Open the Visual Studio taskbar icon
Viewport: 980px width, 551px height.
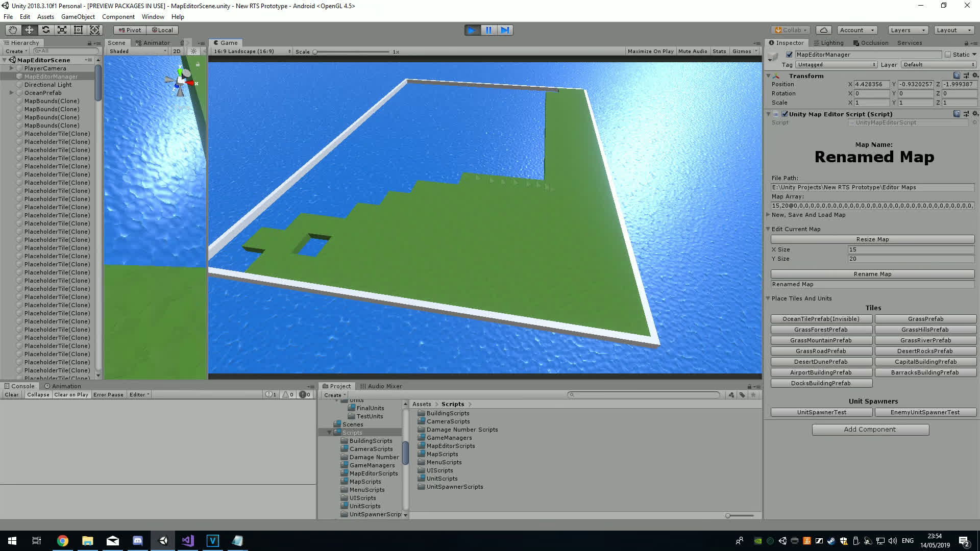tap(187, 541)
